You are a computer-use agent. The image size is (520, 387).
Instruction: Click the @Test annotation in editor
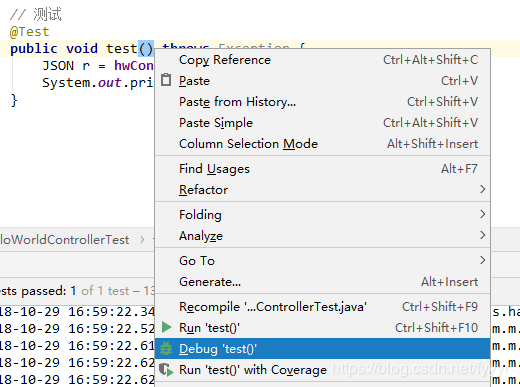point(30,32)
